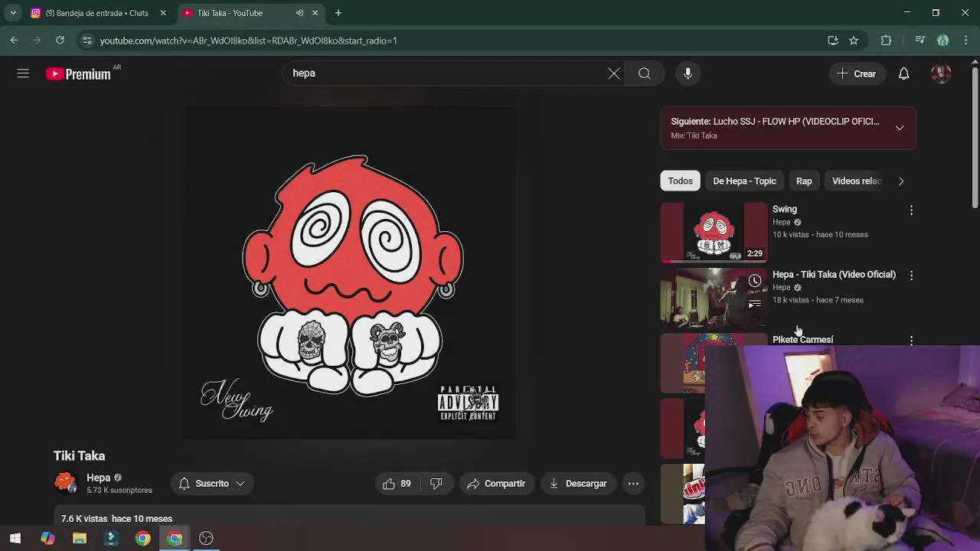Run search with magnifier button
This screenshot has width=980, height=551.
(x=645, y=73)
